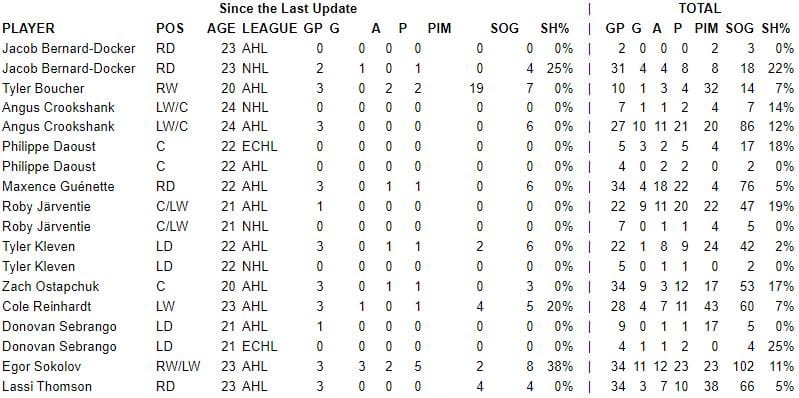Select the ECHL cell for Philippe Daoust
Image resolution: width=799 pixels, height=398 pixels.
pos(260,147)
